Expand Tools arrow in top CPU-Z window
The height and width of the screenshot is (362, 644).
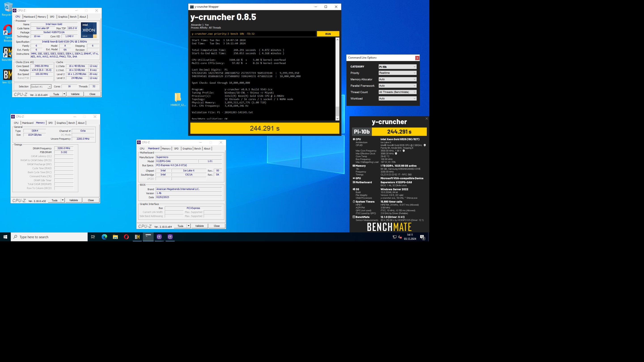click(64, 94)
